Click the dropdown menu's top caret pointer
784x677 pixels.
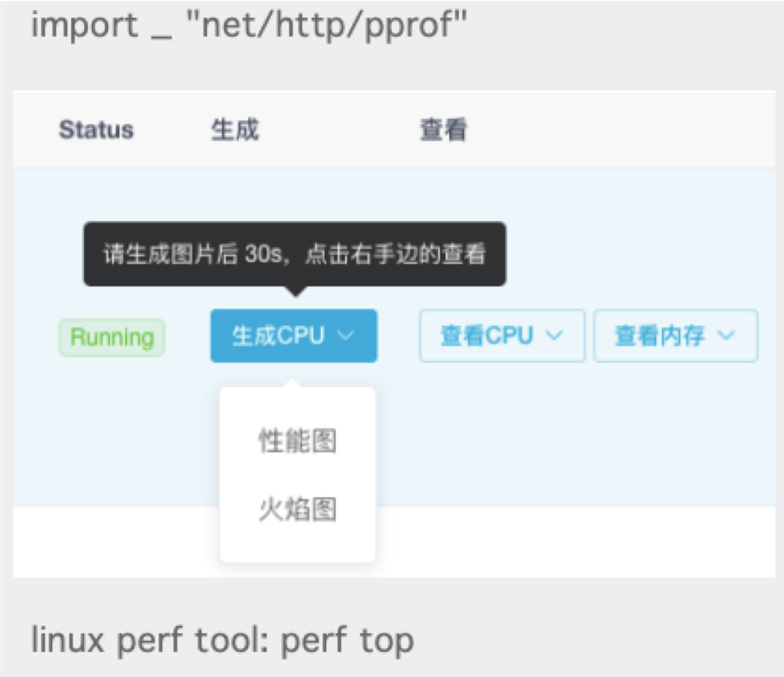(293, 382)
